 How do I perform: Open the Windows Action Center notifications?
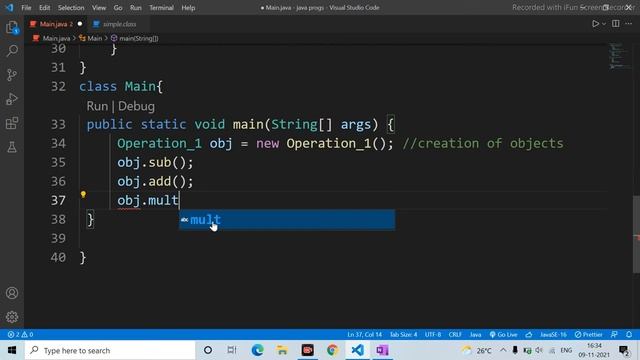624,350
